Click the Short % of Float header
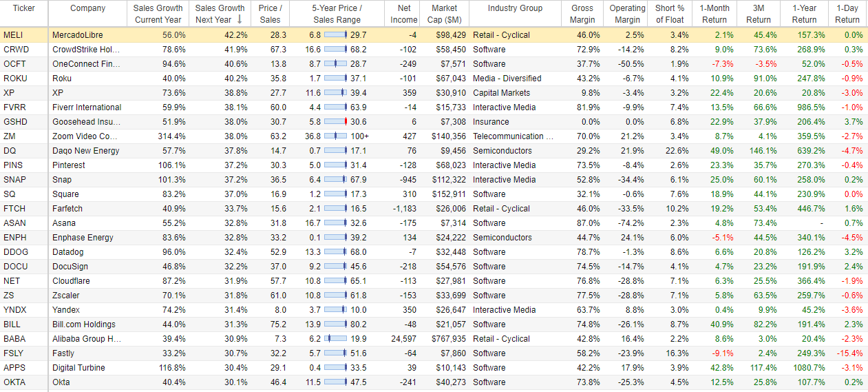This screenshot has height=392, width=868. (x=670, y=14)
